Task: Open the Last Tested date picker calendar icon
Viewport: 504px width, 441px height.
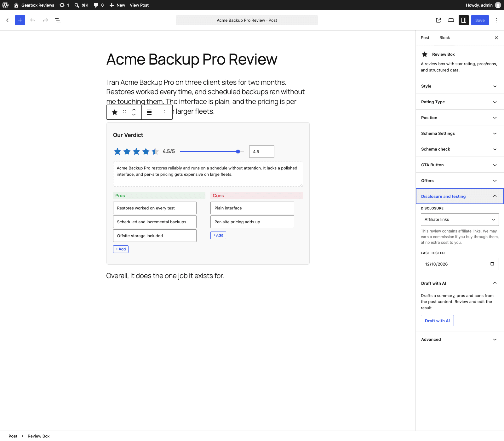Action: [492, 264]
